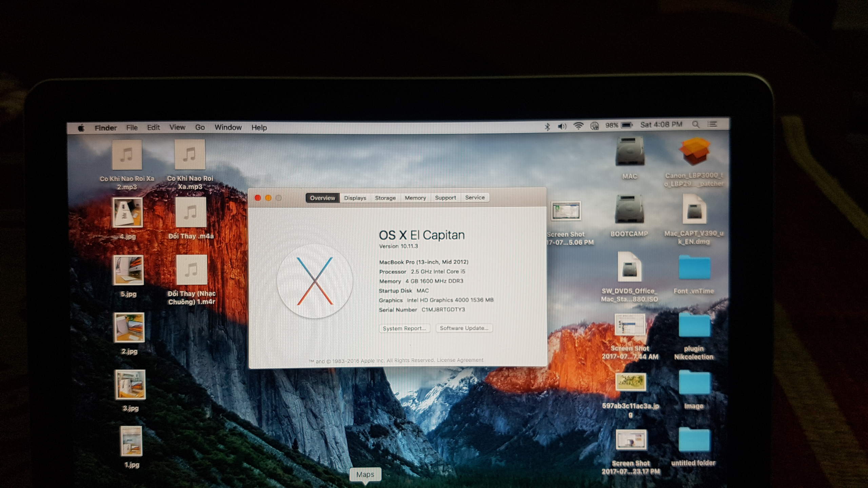Switch to the Support tab

[445, 198]
